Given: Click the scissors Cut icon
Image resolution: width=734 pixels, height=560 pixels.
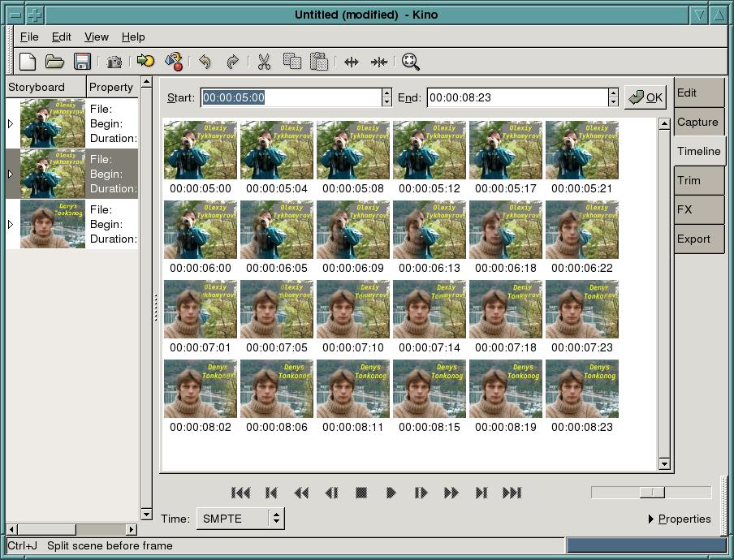Looking at the screenshot, I should point(264,62).
